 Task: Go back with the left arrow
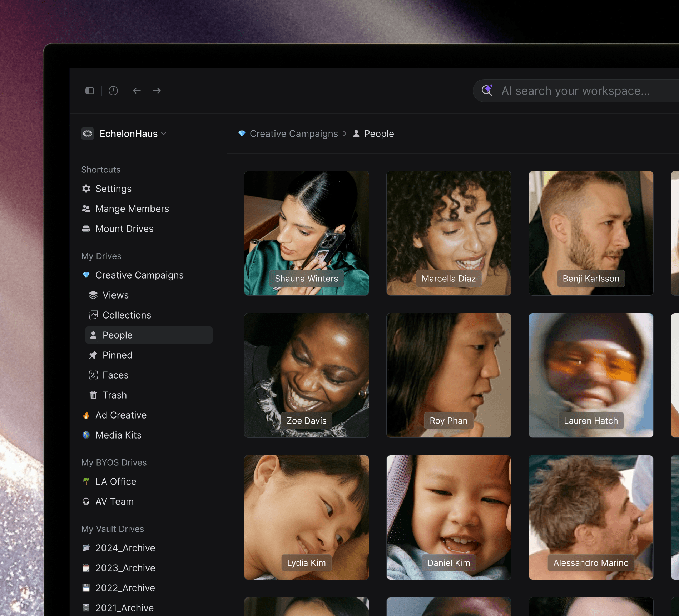click(137, 91)
